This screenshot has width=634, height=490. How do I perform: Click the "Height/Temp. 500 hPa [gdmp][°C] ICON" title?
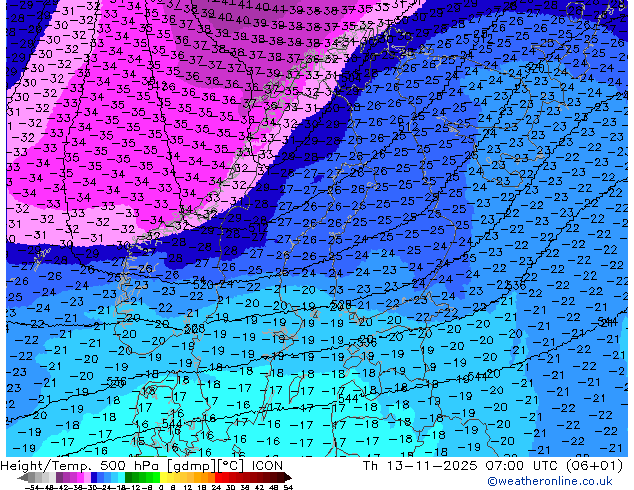point(142,466)
